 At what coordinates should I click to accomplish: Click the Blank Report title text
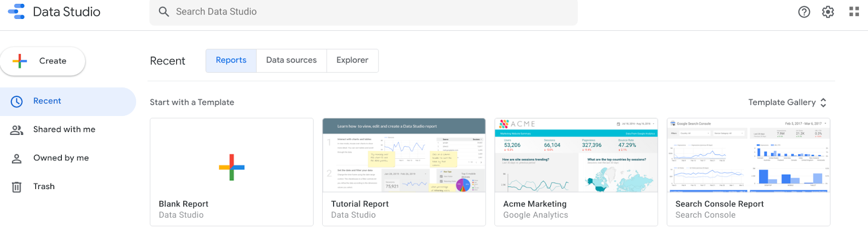coord(183,204)
